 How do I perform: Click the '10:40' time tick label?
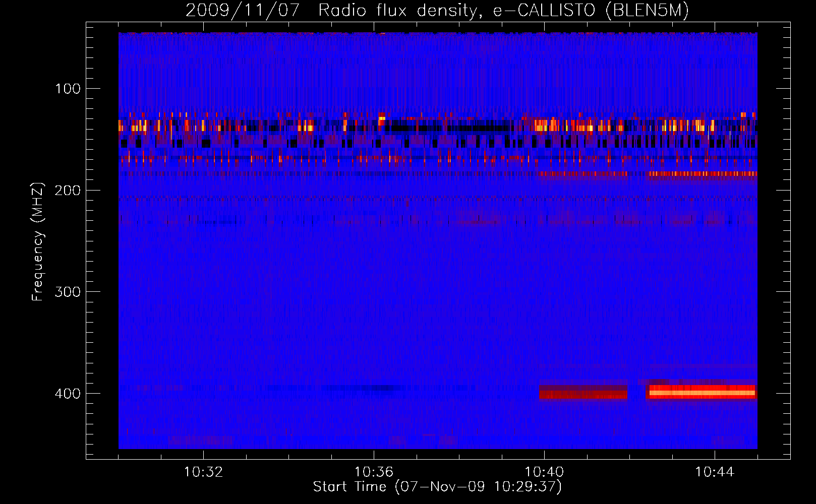tap(544, 472)
